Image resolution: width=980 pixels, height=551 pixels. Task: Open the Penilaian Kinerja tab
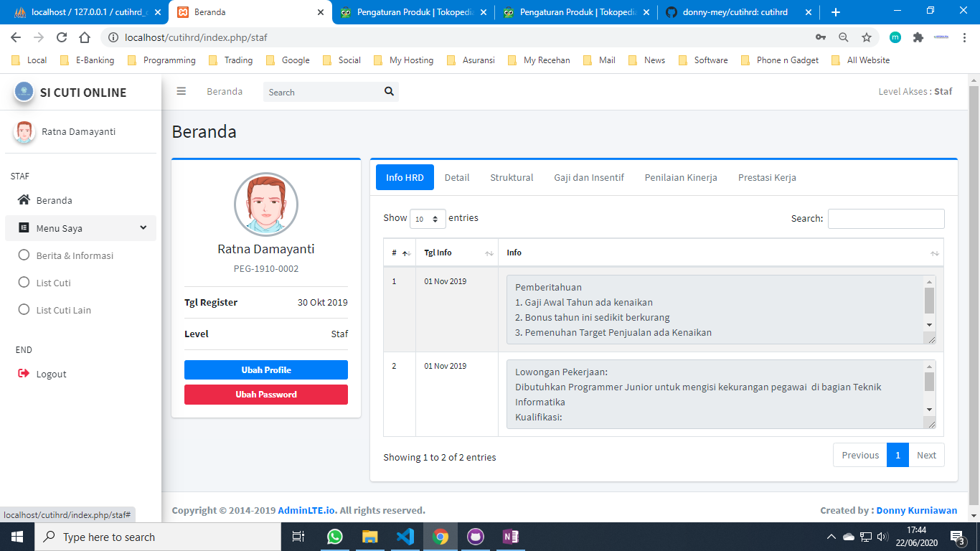(x=680, y=177)
